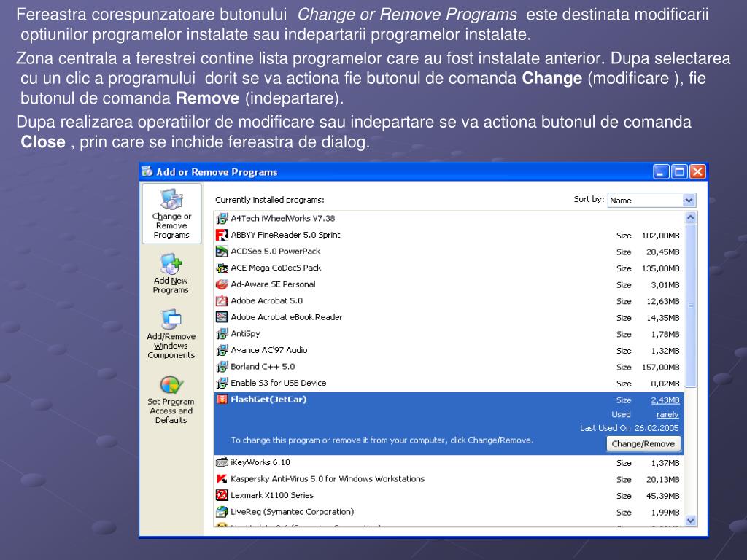Viewport: 747px width, 560px height.
Task: Click the Adobe Acrobat eBook Reader icon
Action: 222,317
